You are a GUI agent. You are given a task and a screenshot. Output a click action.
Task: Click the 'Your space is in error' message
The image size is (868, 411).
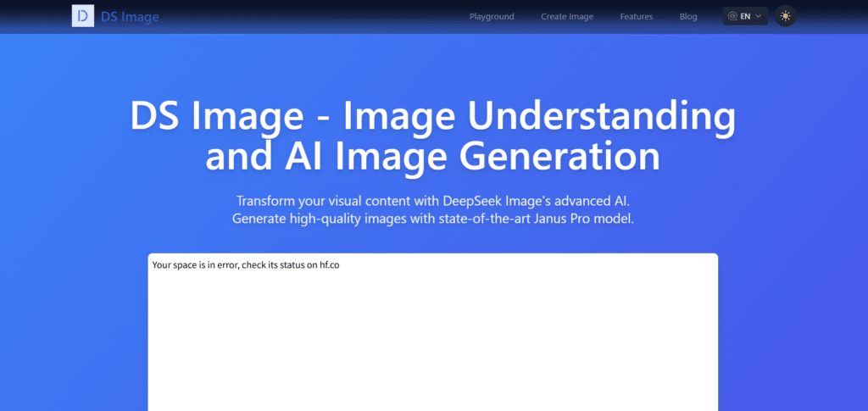pyautogui.click(x=246, y=265)
